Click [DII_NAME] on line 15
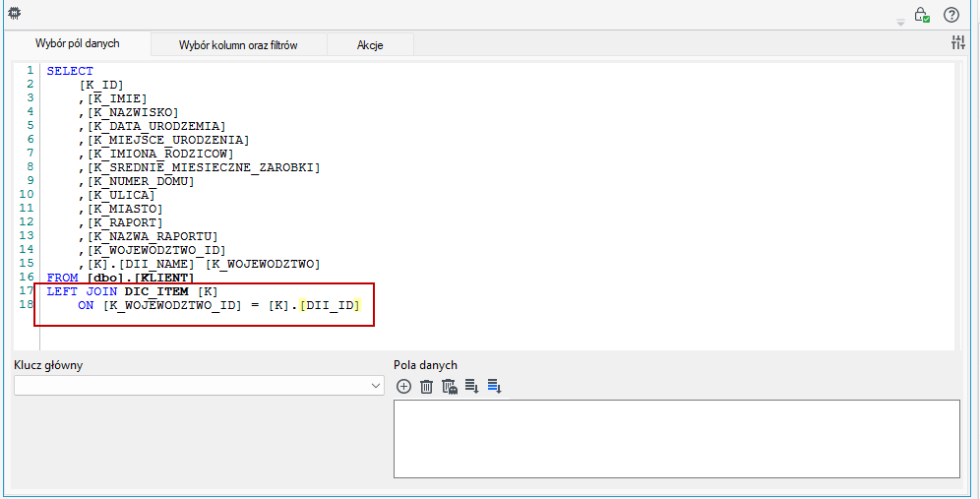This screenshot has width=980, height=499. point(156,263)
